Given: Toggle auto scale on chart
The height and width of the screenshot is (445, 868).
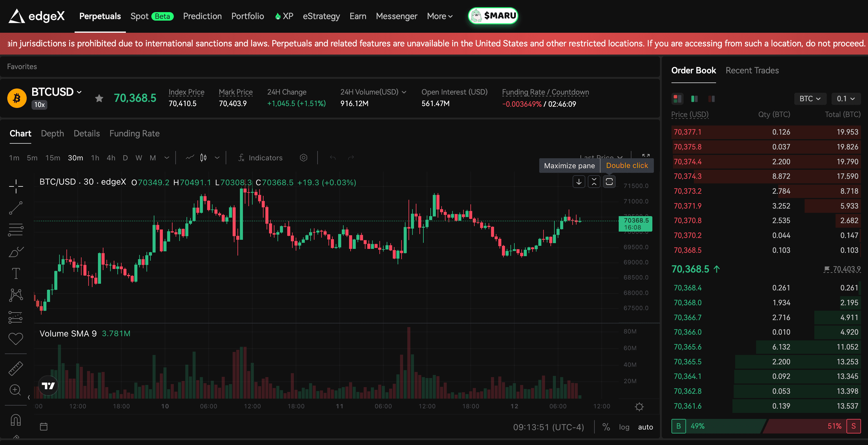Looking at the screenshot, I should 645,427.
